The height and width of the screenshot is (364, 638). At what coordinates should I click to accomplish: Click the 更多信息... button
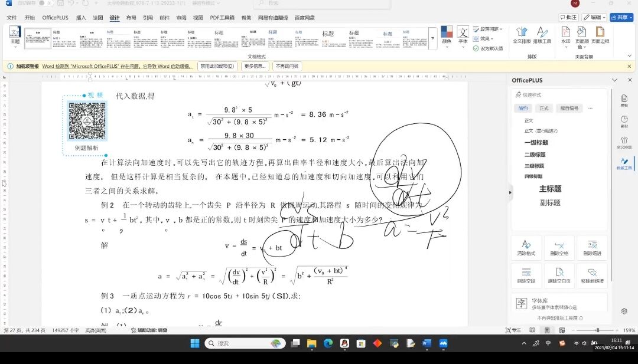tap(255, 67)
